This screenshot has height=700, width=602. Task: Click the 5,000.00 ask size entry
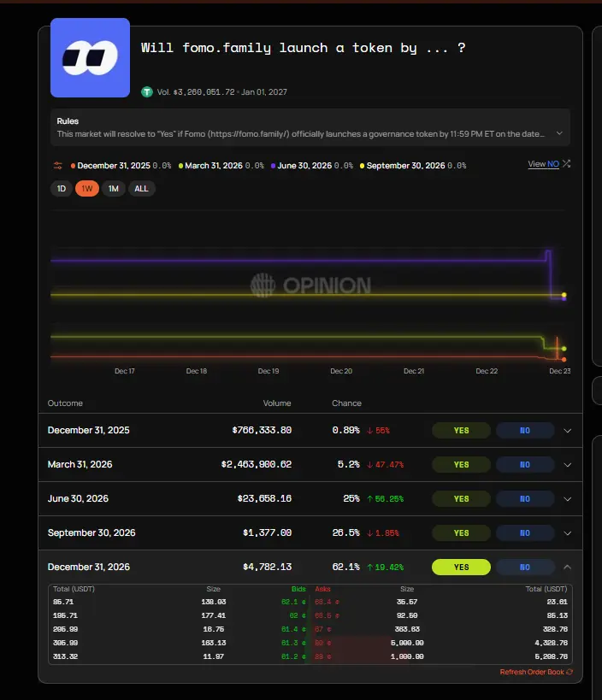point(407,643)
